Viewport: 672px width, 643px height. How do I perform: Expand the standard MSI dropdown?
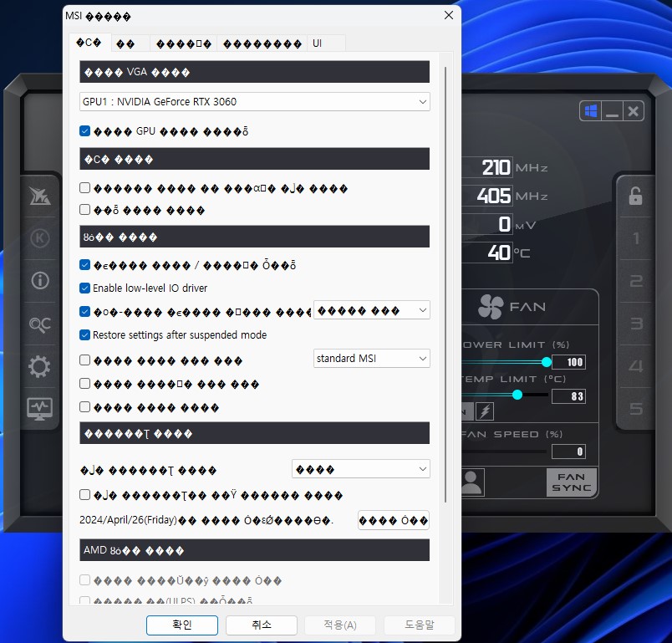pos(372,359)
